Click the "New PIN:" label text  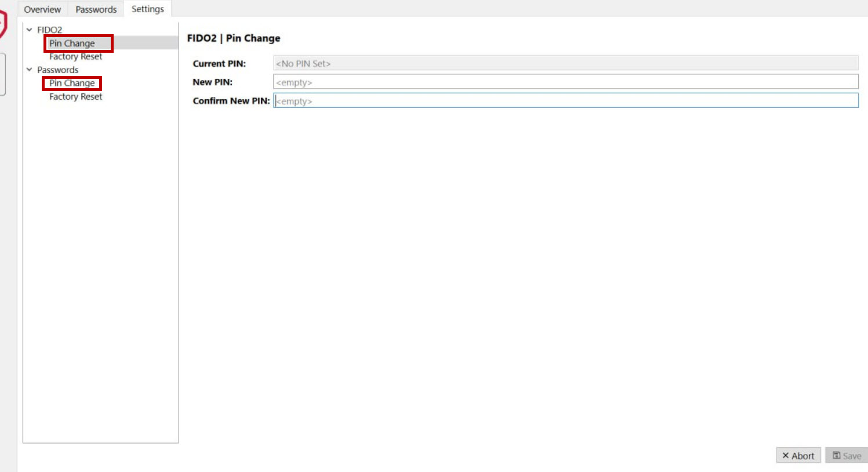tap(212, 82)
